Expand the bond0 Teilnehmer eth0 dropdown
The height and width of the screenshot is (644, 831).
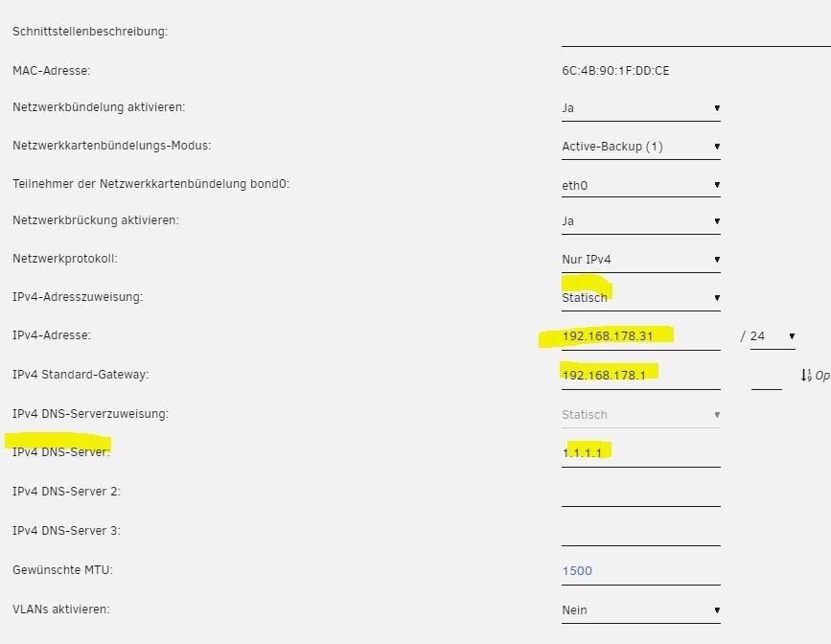click(640, 185)
